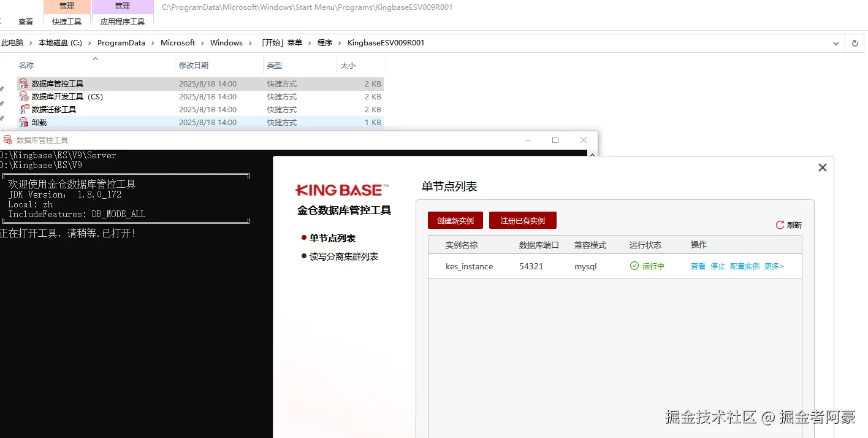
Task: Click the 注册已有实例 button
Action: pos(523,220)
